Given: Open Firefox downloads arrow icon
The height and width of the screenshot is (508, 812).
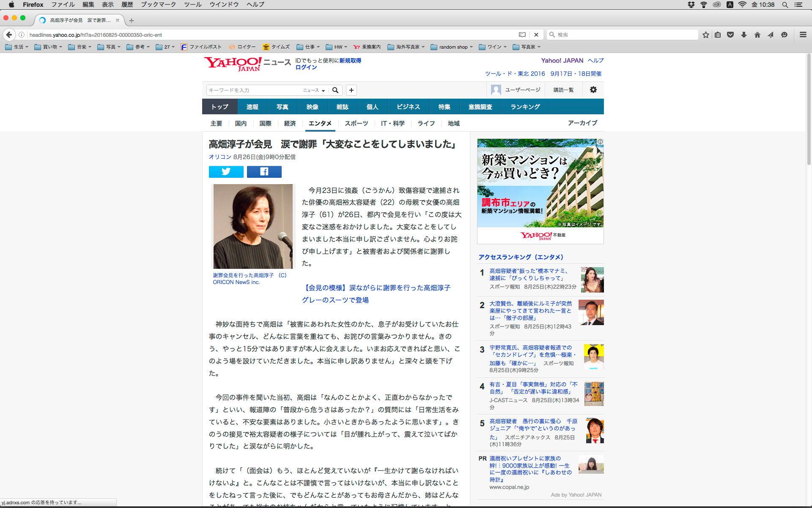Looking at the screenshot, I should [x=744, y=35].
